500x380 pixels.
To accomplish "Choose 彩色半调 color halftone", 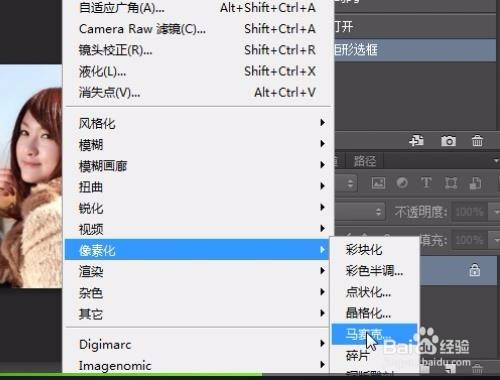I will [374, 270].
